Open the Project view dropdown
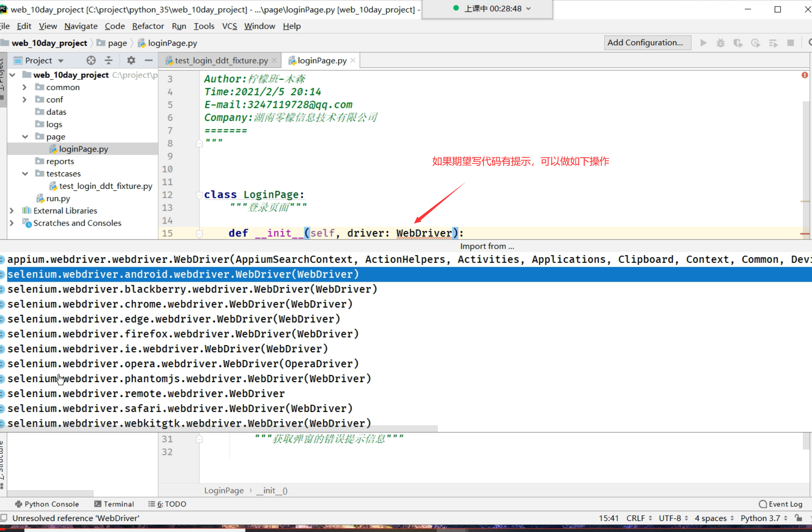The height and width of the screenshot is (532, 812). tap(61, 61)
